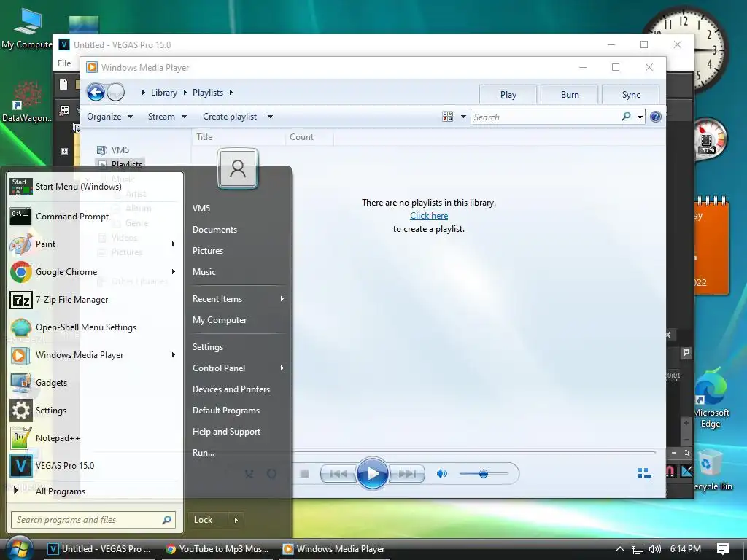The height and width of the screenshot is (560, 747).
Task: Select VM5 in the library tree
Action: click(x=120, y=150)
